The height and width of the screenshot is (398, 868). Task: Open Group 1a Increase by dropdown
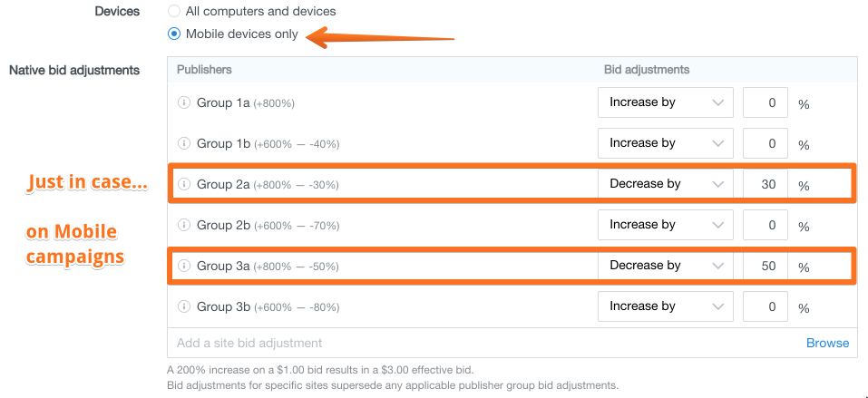(666, 102)
